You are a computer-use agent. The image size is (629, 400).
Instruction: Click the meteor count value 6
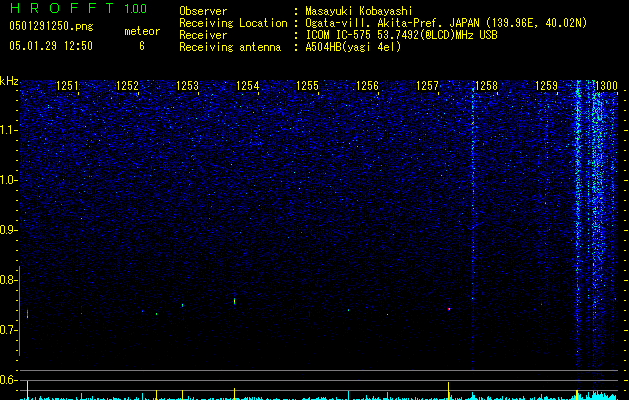coord(142,46)
